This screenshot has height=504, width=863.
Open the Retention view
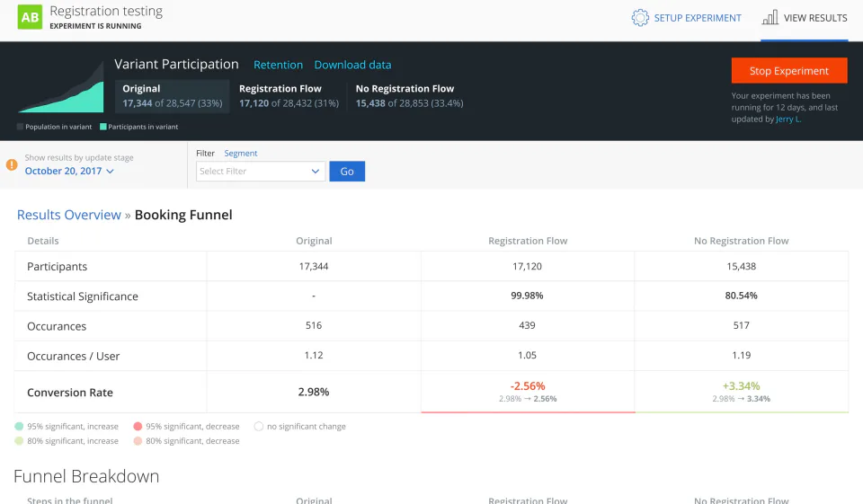278,65
